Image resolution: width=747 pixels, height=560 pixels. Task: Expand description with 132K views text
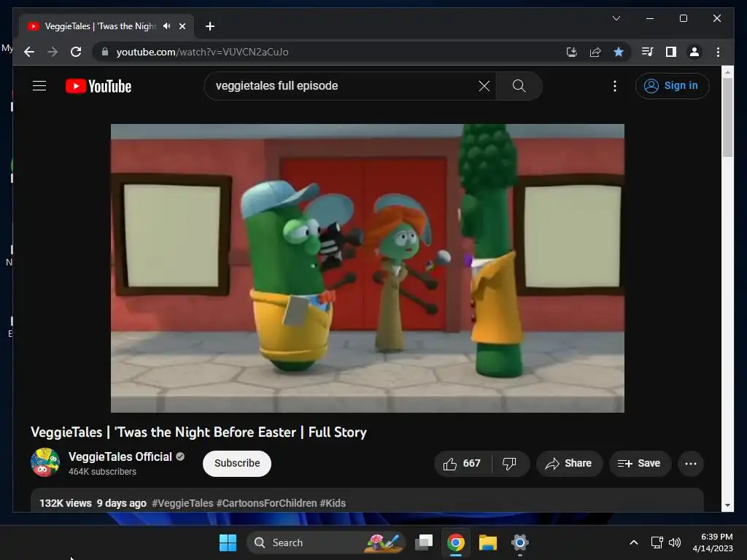coord(367,500)
